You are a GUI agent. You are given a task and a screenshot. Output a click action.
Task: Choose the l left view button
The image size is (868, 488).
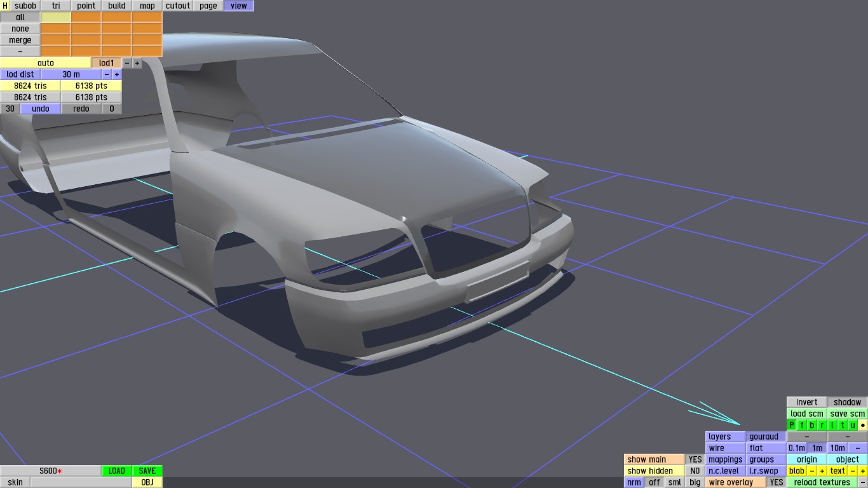pyautogui.click(x=832, y=425)
